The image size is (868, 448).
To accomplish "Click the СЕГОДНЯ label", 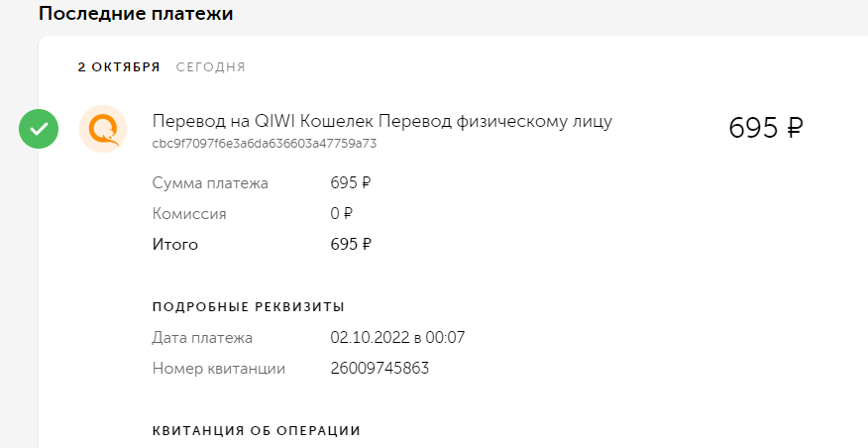I will (210, 67).
